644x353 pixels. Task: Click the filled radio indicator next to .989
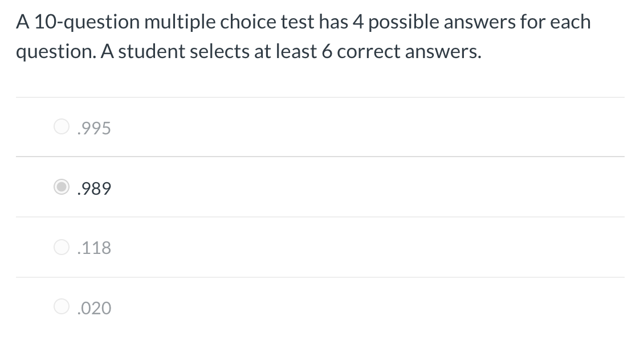pyautogui.click(x=62, y=187)
